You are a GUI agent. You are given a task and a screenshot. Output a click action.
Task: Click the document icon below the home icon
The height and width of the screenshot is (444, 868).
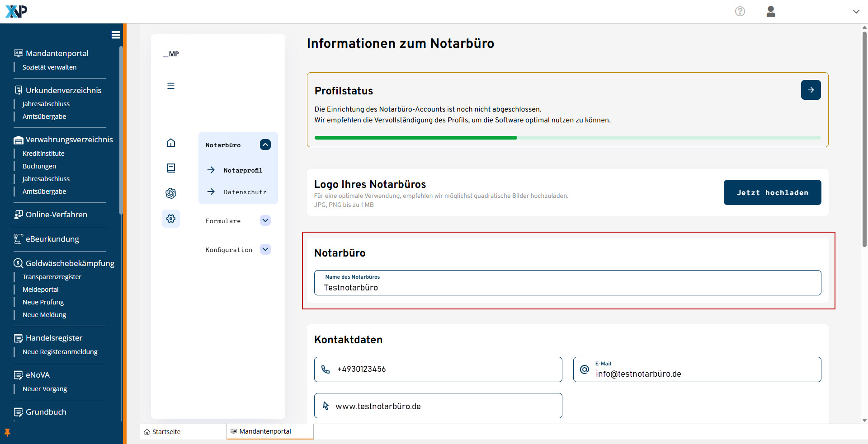pyautogui.click(x=171, y=168)
